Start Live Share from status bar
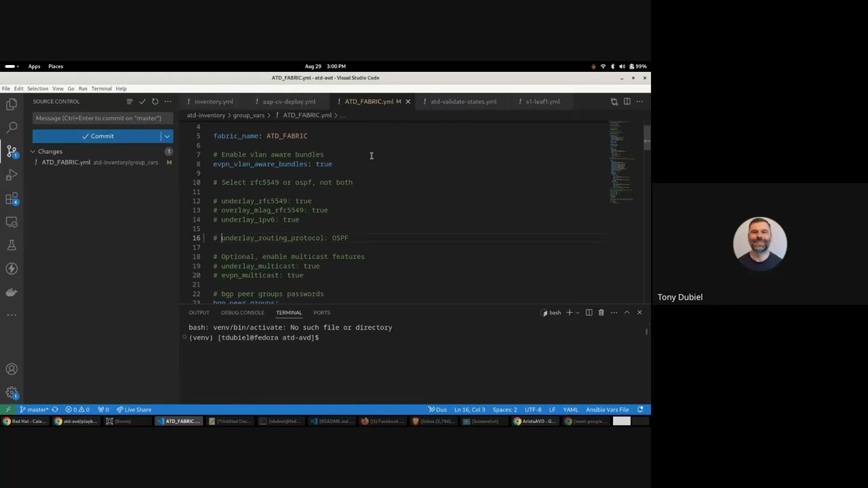This screenshot has height=488, width=868. tap(134, 409)
